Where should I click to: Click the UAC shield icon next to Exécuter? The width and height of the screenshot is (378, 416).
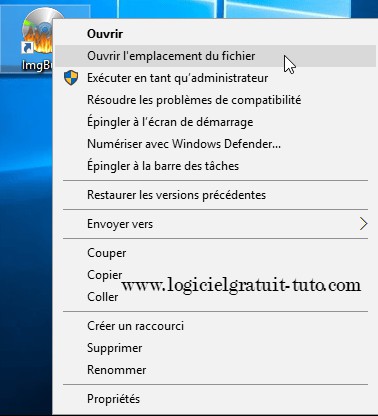tap(71, 78)
